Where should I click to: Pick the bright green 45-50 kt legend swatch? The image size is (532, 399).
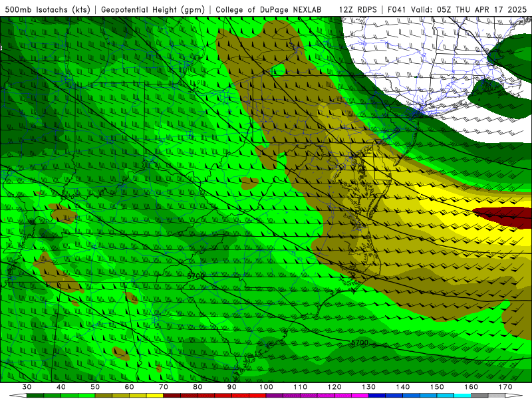[86, 395]
